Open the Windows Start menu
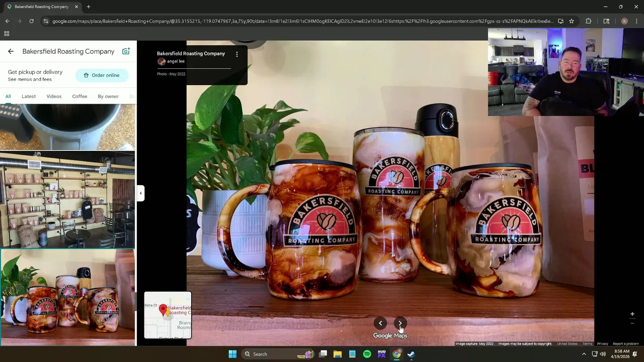The image size is (644, 362). (x=232, y=354)
